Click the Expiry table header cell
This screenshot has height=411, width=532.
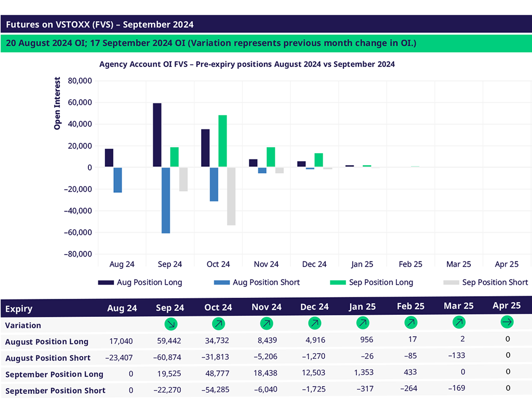click(19, 309)
